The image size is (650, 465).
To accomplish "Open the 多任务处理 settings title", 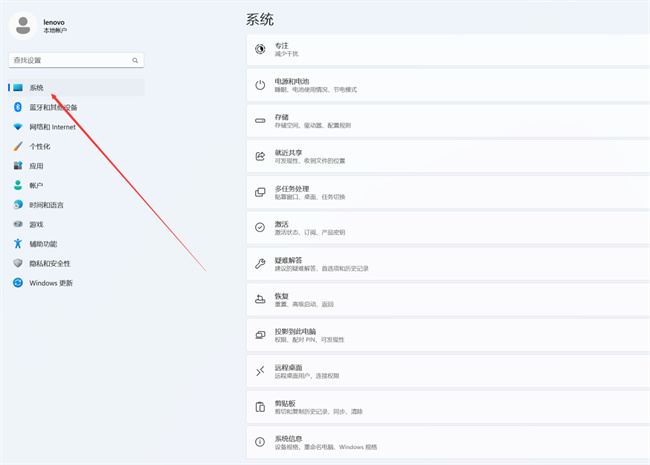I will click(x=292, y=189).
